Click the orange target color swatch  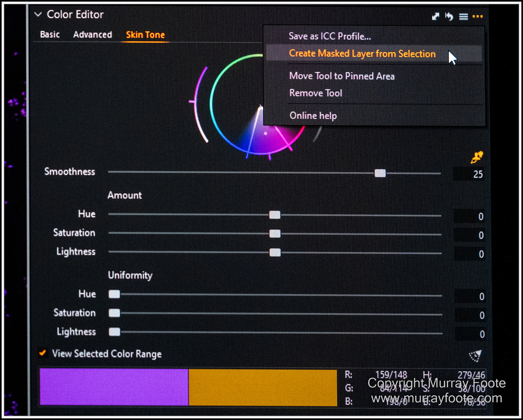point(263,388)
